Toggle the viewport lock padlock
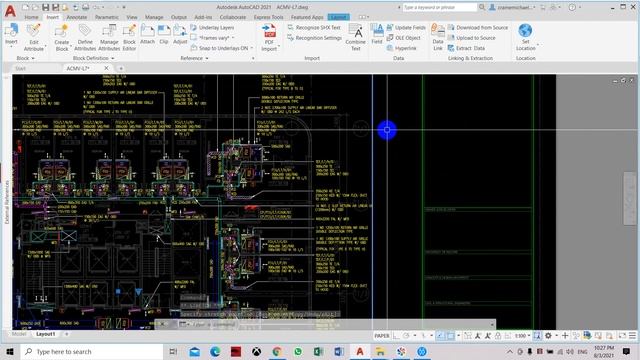The width and height of the screenshot is (640, 360). pos(498,336)
